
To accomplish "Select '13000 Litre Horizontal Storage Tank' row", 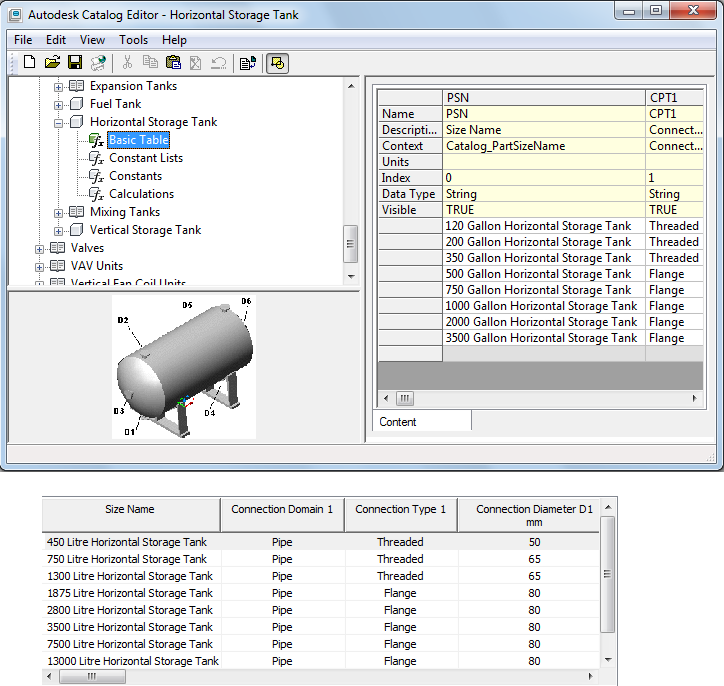I will point(320,661).
